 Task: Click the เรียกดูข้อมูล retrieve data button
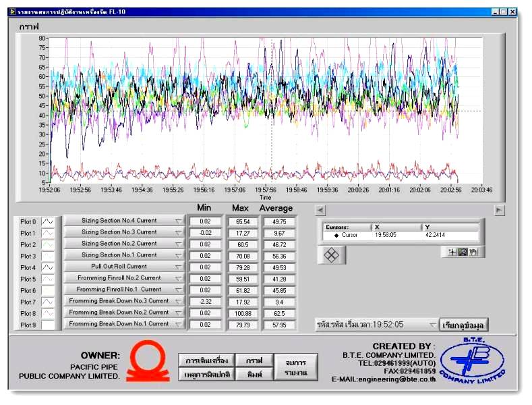[463, 325]
